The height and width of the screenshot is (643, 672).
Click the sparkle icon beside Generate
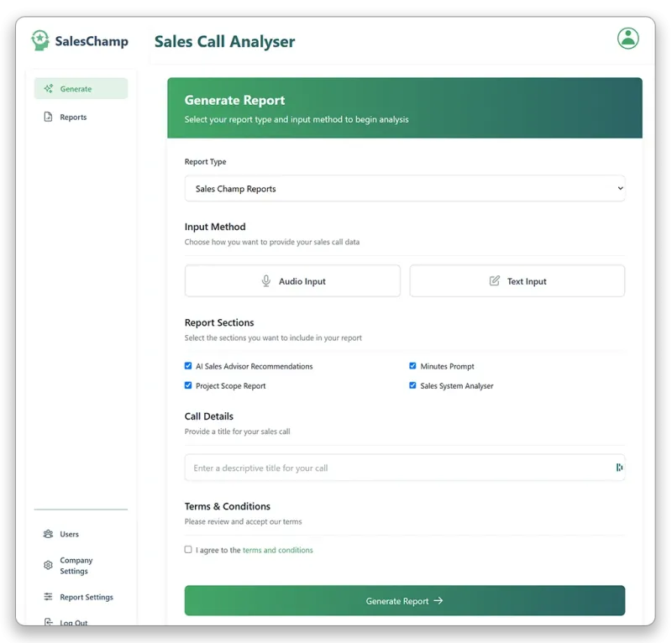click(49, 89)
